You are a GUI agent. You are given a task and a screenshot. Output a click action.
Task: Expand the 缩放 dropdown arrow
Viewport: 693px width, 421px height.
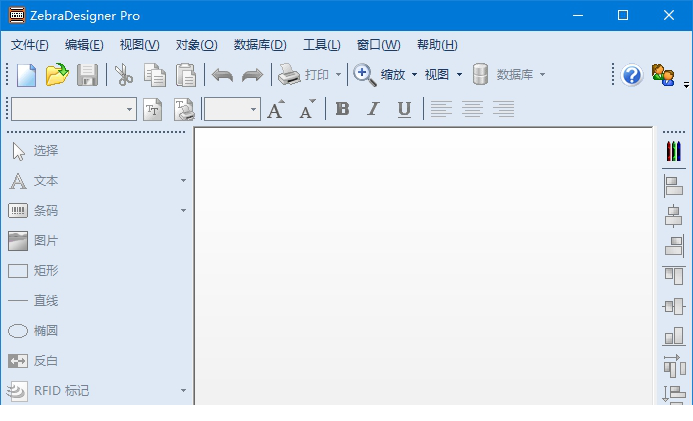tap(414, 75)
